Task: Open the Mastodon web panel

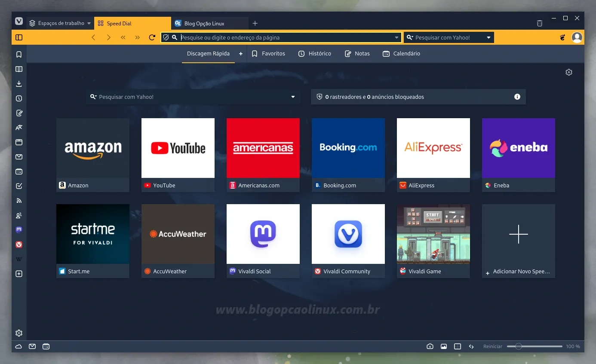Action: coord(19,230)
